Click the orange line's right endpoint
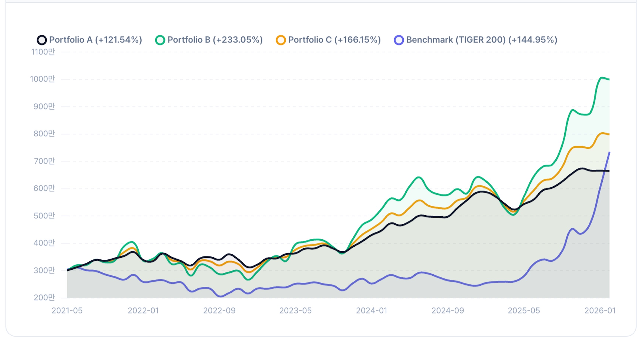Viewport: 644px width, 340px height. pyautogui.click(x=609, y=135)
